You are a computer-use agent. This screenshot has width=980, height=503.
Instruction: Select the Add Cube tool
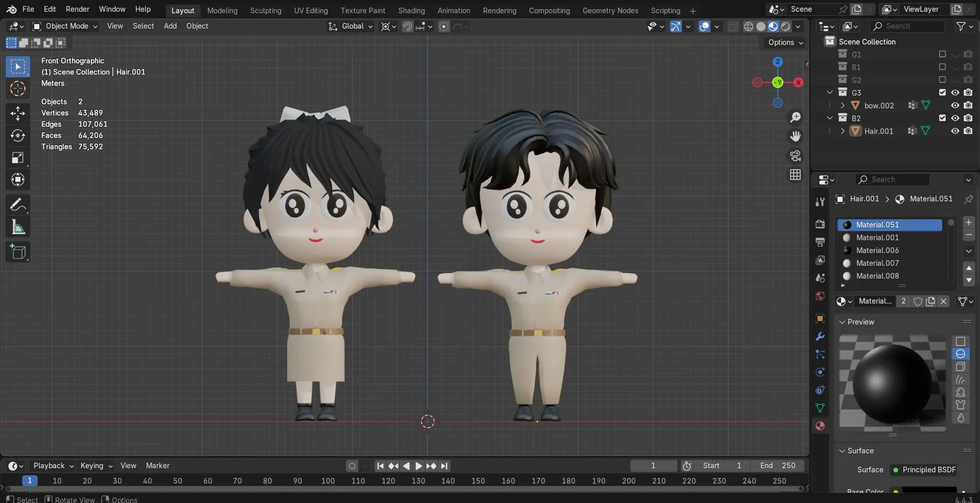pos(18,252)
